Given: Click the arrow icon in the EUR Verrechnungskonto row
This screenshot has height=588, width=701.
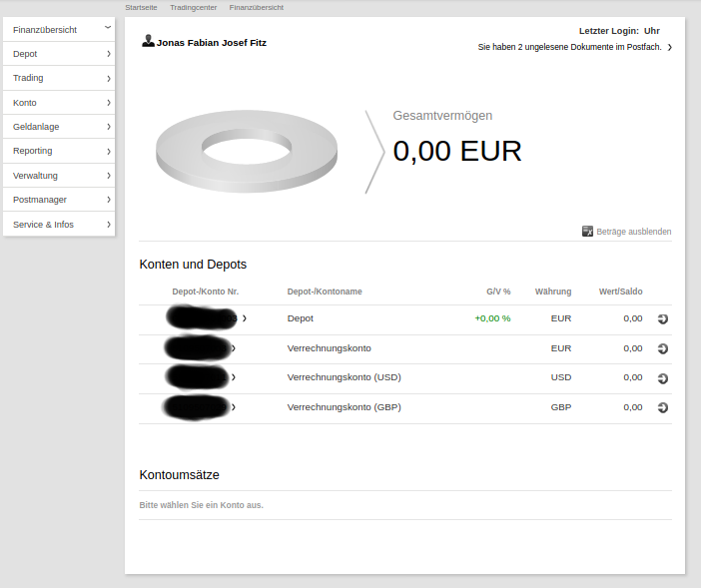Looking at the screenshot, I should pos(662,348).
